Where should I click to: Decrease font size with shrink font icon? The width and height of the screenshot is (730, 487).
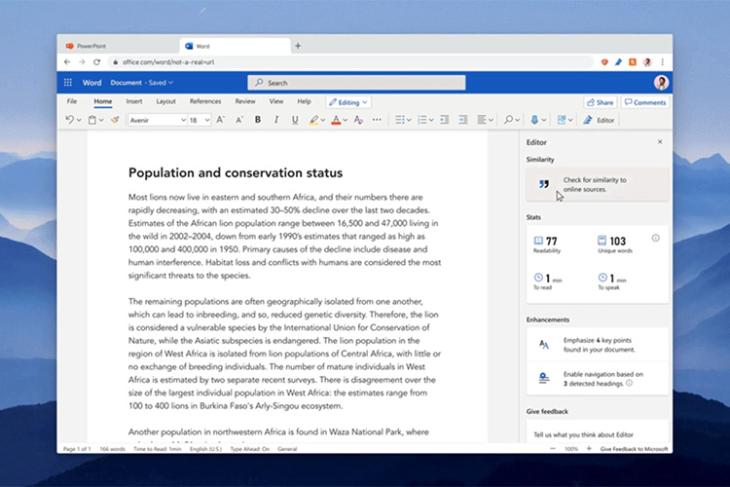(239, 120)
